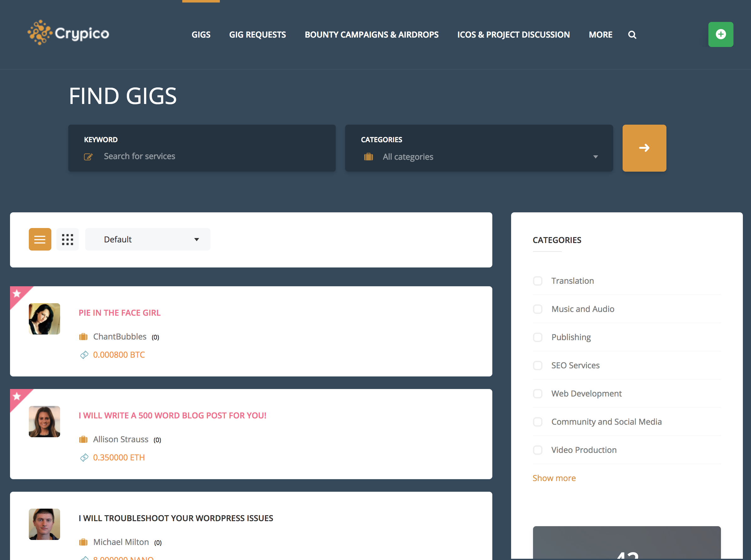This screenshot has height=560, width=751.
Task: Click the Translation category label
Action: pyautogui.click(x=572, y=281)
